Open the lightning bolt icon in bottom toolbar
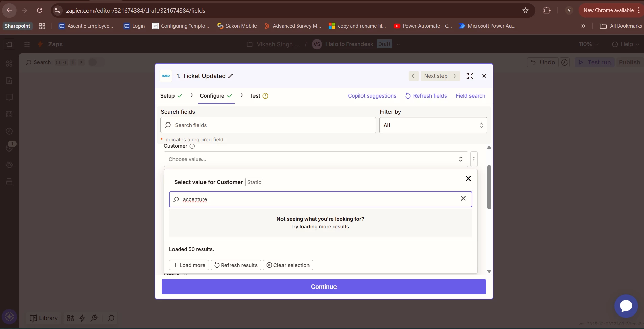This screenshot has height=329, width=644. tap(82, 318)
